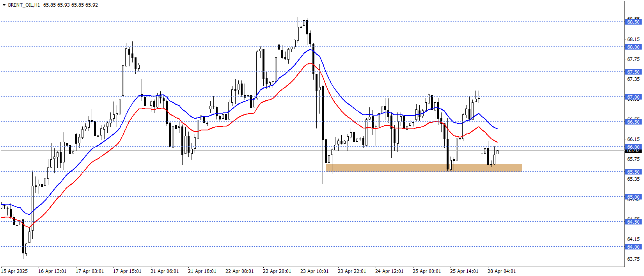Select the 68.00 blue price level label
This screenshot has width=644, height=276.
click(x=633, y=47)
